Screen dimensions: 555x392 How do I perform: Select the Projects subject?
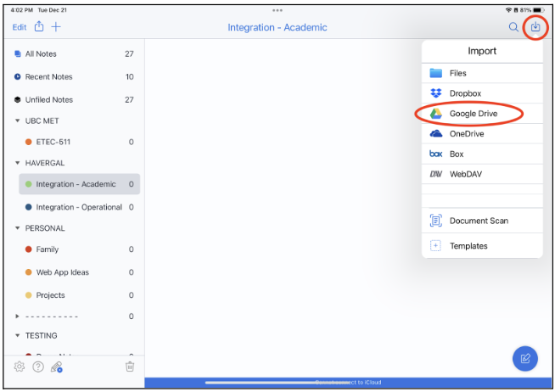click(79, 295)
